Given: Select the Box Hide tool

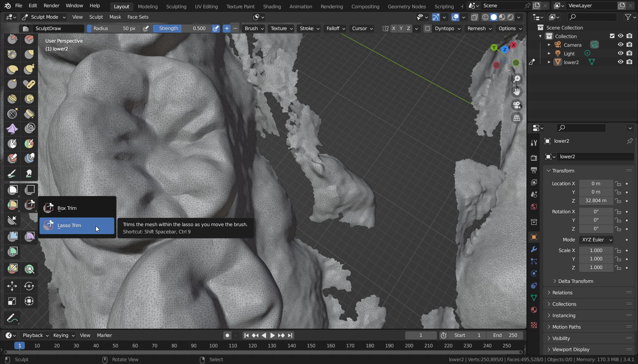Looking at the screenshot, I should (x=29, y=189).
